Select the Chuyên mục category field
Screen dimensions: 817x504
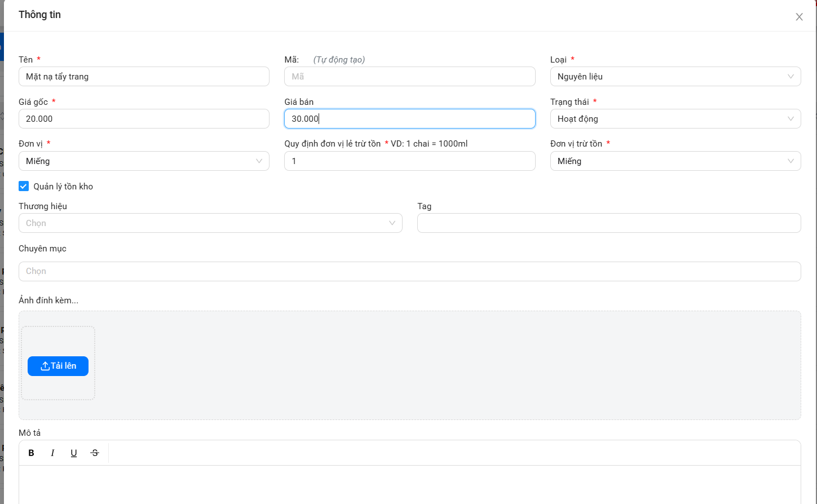point(409,271)
